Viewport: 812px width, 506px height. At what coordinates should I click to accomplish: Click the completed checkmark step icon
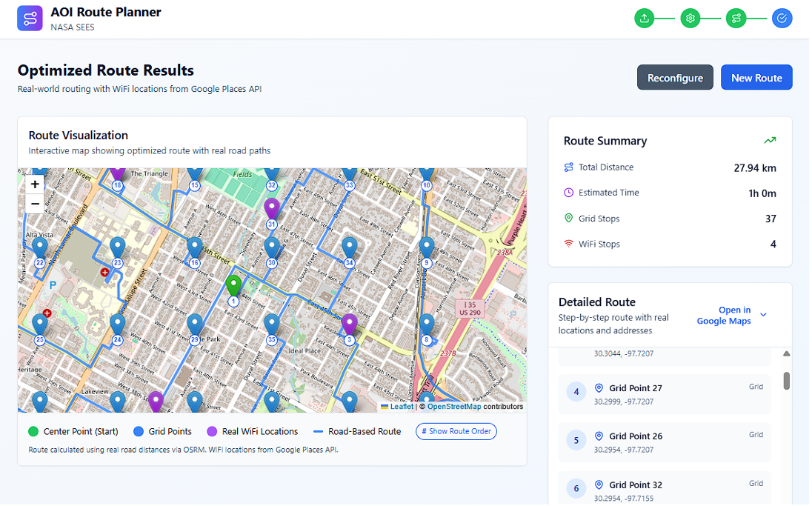click(782, 19)
